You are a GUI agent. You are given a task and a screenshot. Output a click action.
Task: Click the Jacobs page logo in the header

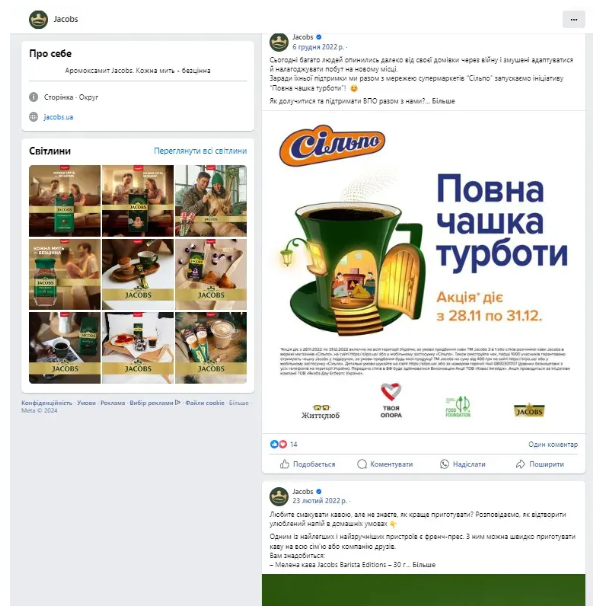point(38,19)
